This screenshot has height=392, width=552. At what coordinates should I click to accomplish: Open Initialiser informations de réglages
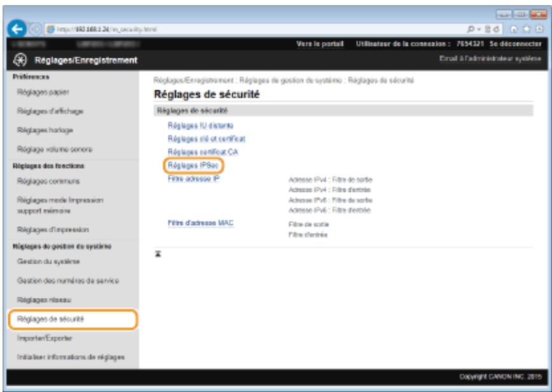(71, 357)
